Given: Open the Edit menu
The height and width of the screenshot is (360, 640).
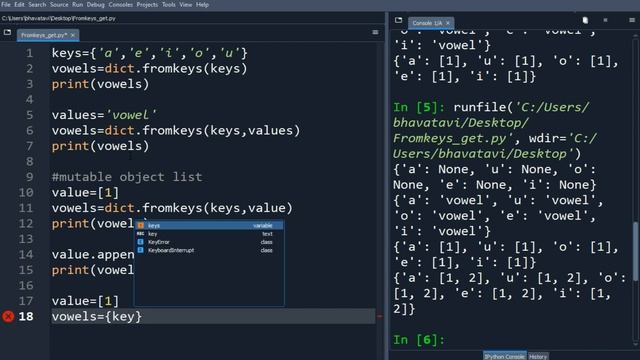Looking at the screenshot, I should pyautogui.click(x=19, y=4).
